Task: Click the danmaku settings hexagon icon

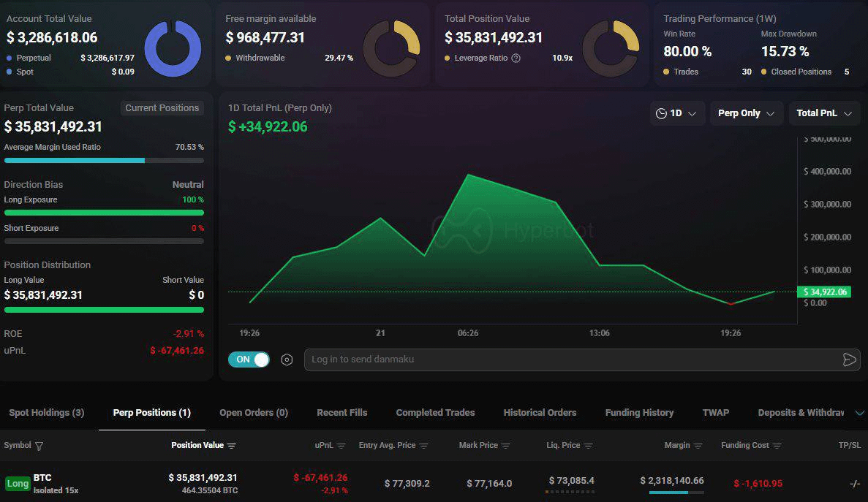Action: [287, 360]
